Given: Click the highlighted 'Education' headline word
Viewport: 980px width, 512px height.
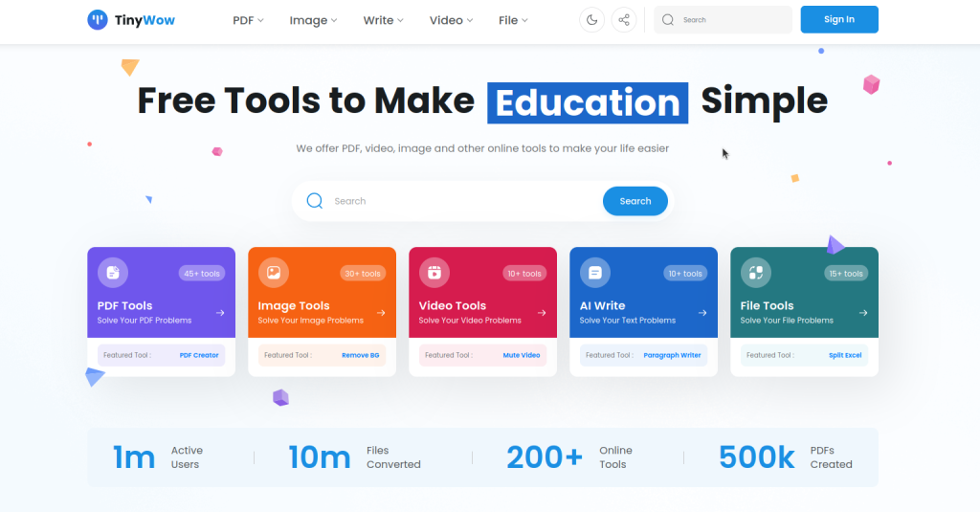Looking at the screenshot, I should (588, 103).
